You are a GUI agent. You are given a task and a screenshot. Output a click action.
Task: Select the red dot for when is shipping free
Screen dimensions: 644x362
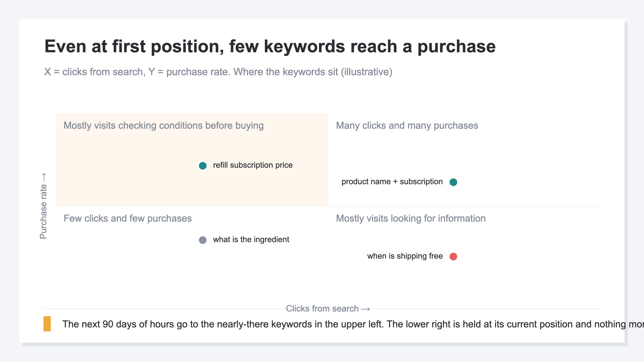[453, 257]
